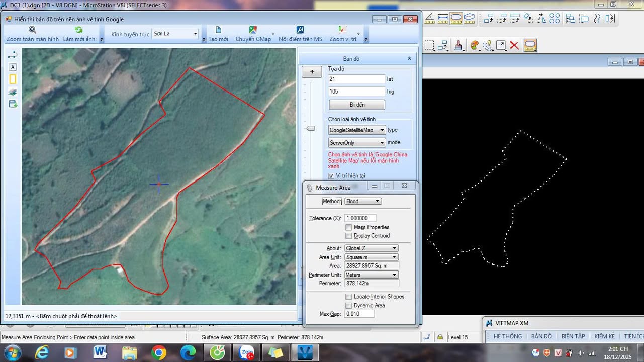
Task: Click the Tolerance percentage input field
Action: (x=360, y=218)
